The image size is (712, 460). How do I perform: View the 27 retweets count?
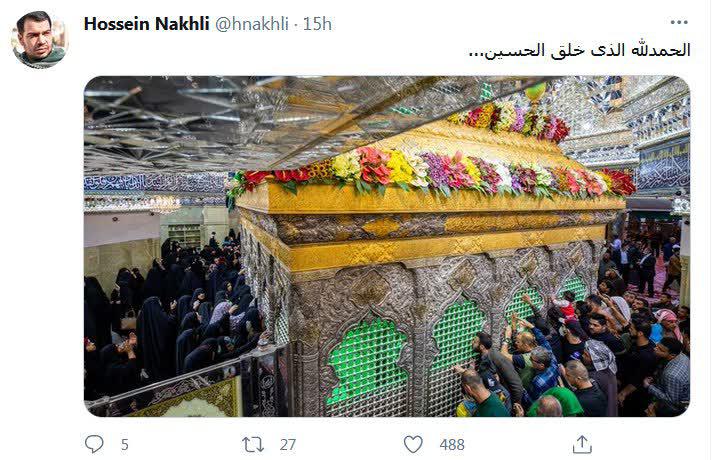[287, 445]
